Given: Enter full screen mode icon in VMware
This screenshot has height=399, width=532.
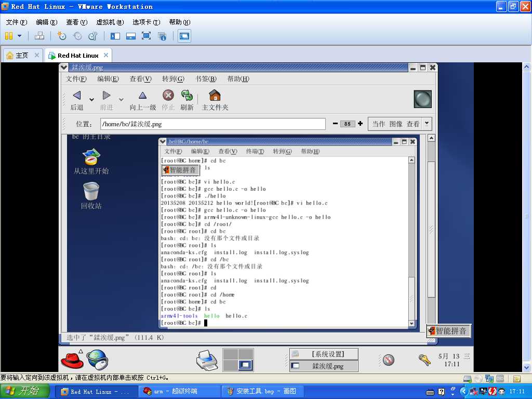Looking at the screenshot, I should [146, 36].
